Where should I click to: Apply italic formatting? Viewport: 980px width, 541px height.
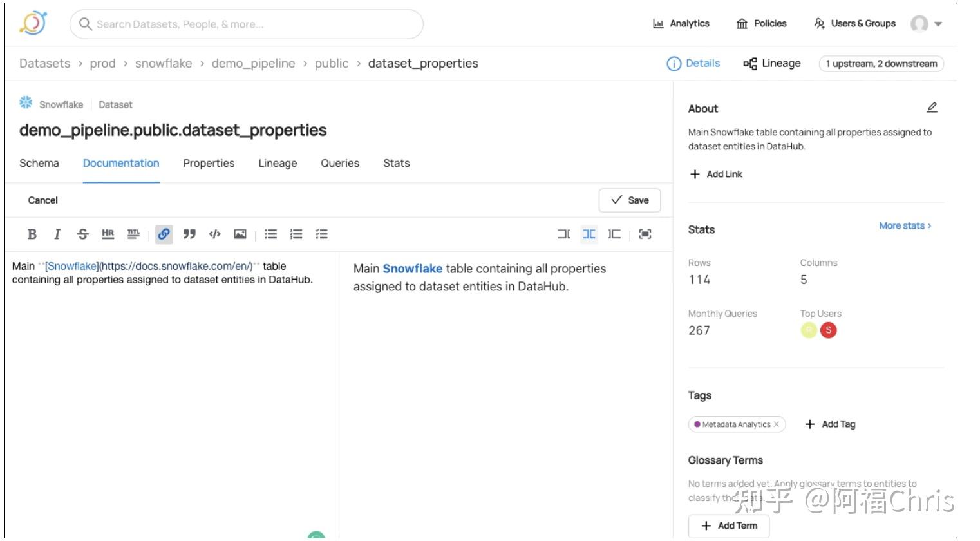pyautogui.click(x=57, y=234)
